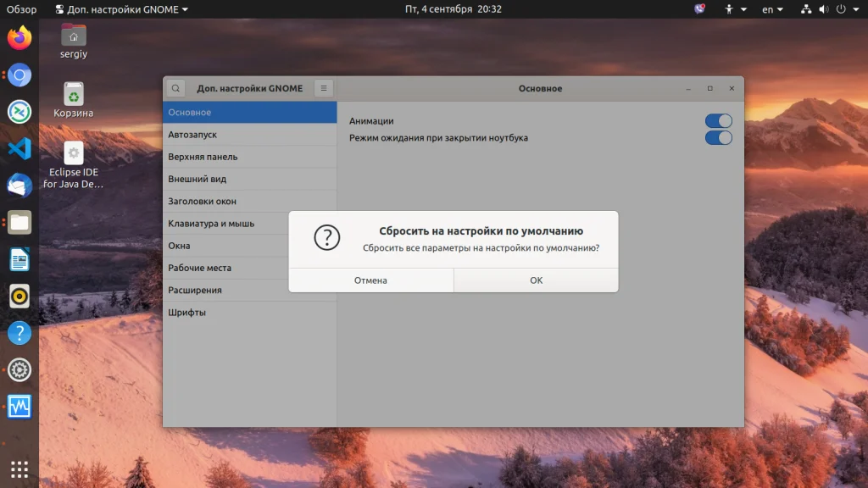Open LibreOffice Writer from the dock
Image resolution: width=868 pixels, height=488 pixels.
pos(19,259)
